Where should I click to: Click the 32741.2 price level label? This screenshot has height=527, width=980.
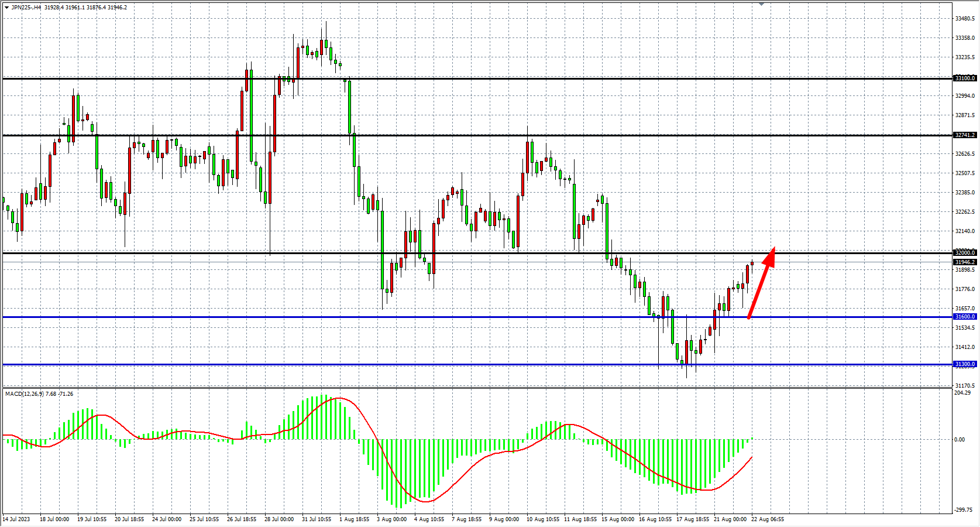(x=965, y=135)
